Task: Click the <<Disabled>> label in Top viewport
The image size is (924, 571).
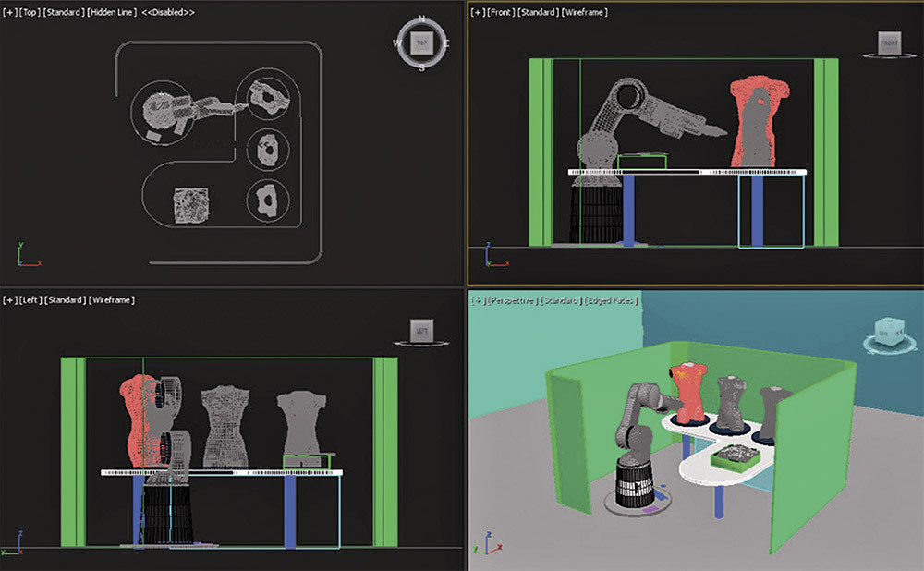Action: pyautogui.click(x=167, y=12)
